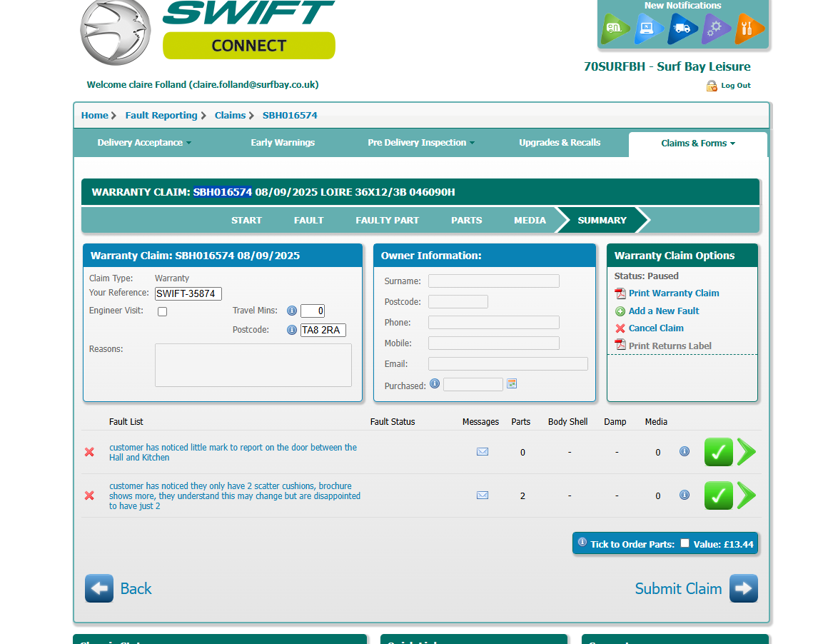Click the Purchased info icon
Image resolution: width=823 pixels, height=644 pixels.
[x=435, y=383]
